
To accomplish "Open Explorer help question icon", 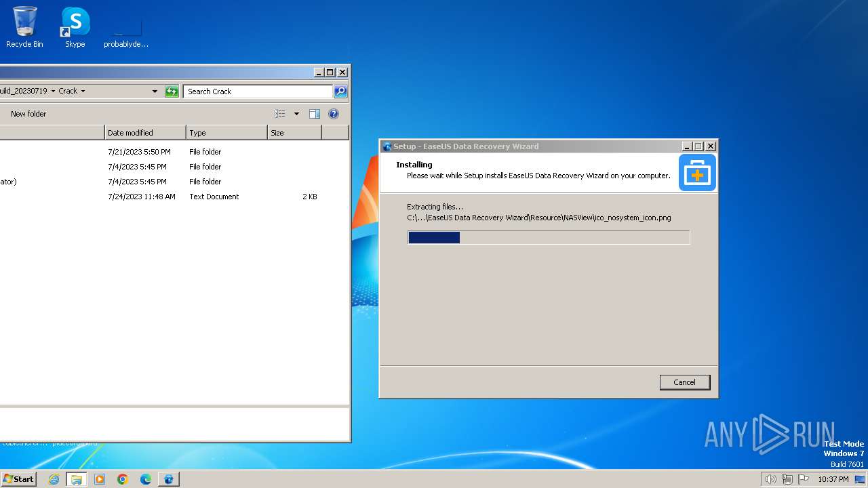I will point(334,114).
